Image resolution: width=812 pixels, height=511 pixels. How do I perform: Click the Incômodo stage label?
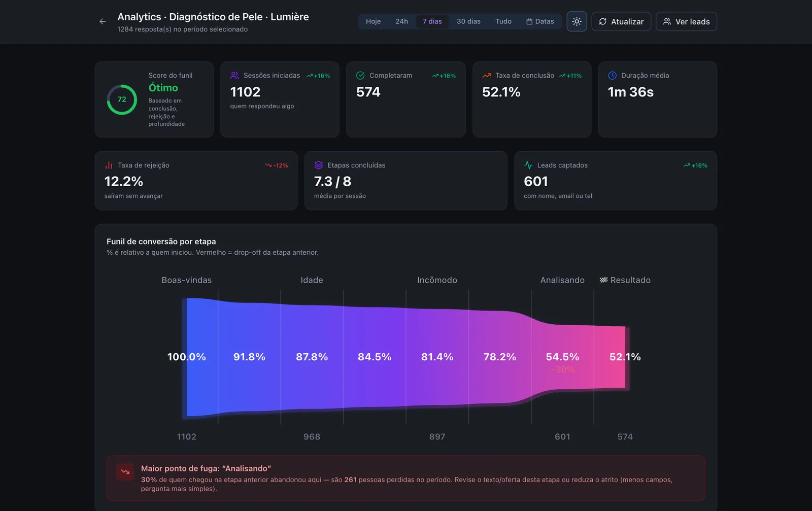[437, 280]
